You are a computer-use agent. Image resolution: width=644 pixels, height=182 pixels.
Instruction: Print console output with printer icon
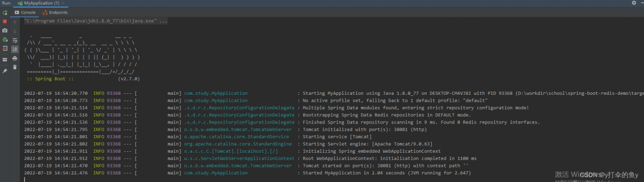pyautogui.click(x=15, y=58)
